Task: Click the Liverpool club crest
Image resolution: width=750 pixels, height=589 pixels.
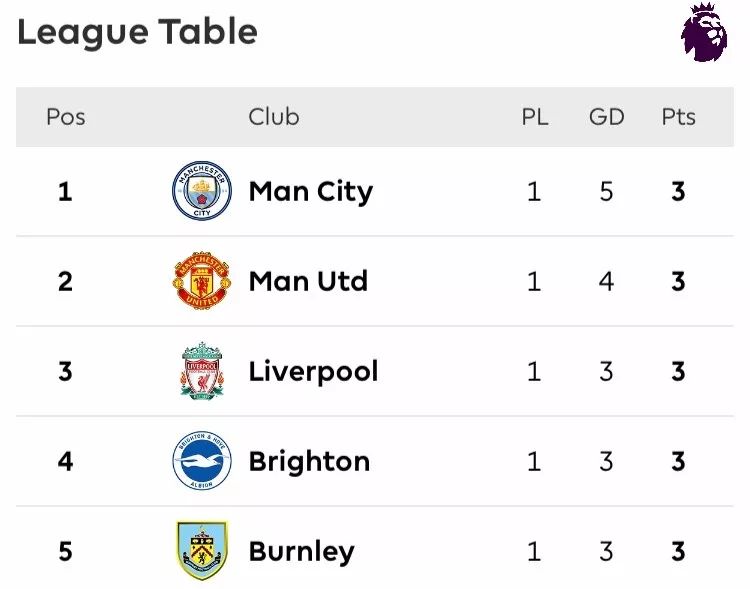Action: [202, 371]
